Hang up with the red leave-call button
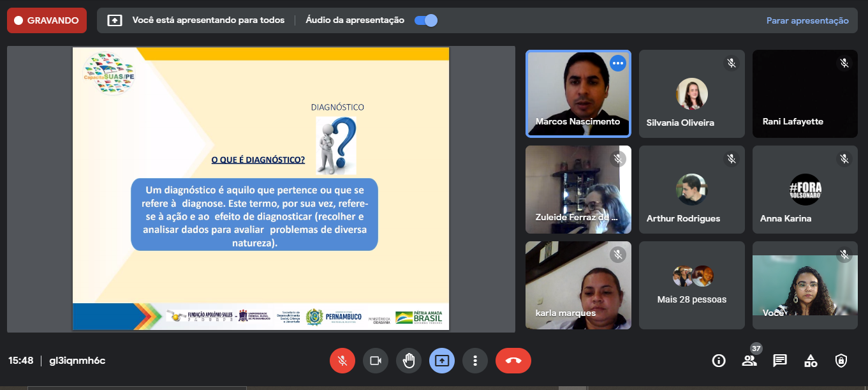This screenshot has height=390, width=868. tap(513, 361)
